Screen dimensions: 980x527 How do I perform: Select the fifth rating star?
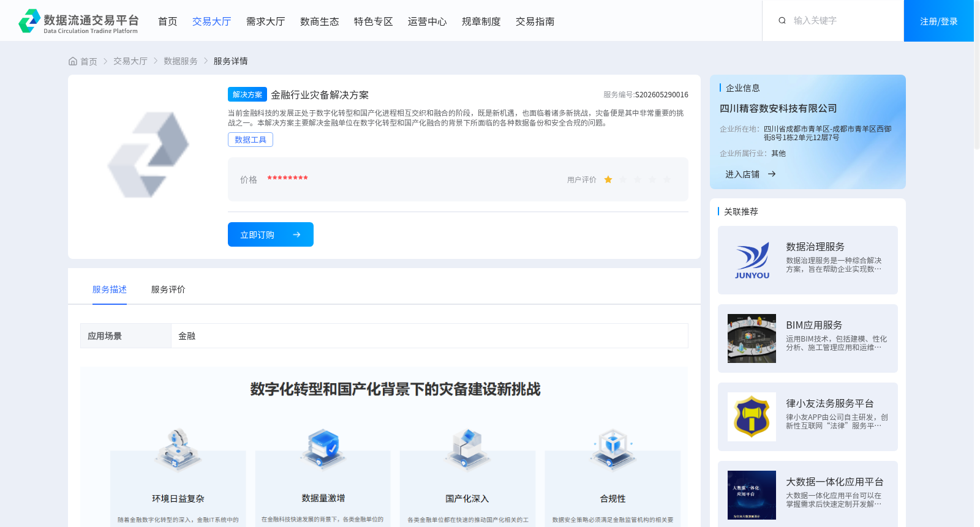667,179
